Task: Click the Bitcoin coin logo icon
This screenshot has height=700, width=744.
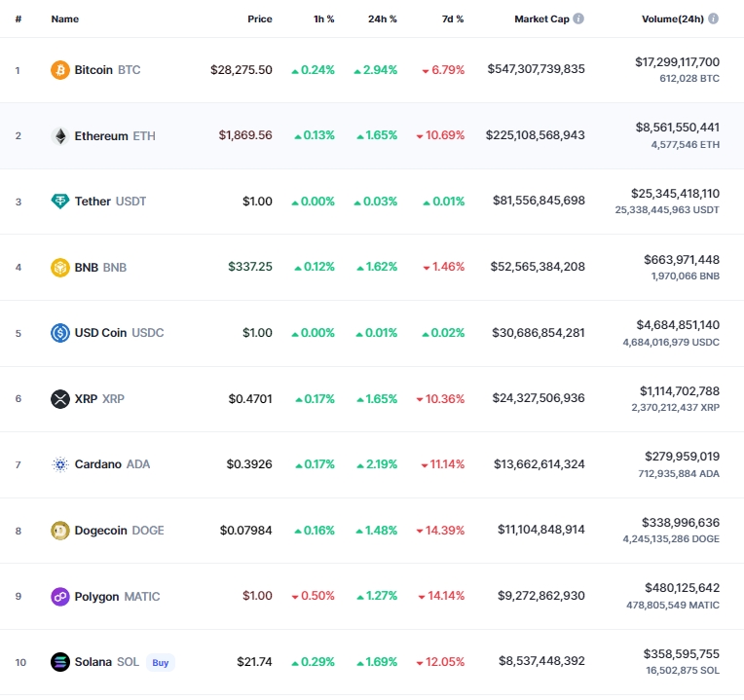Action: (x=60, y=70)
